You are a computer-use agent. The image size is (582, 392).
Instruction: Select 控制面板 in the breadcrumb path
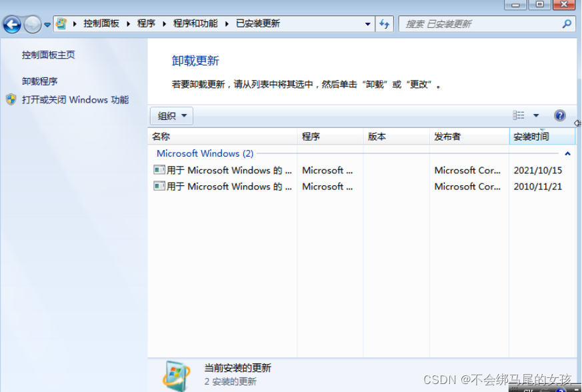[x=101, y=24]
